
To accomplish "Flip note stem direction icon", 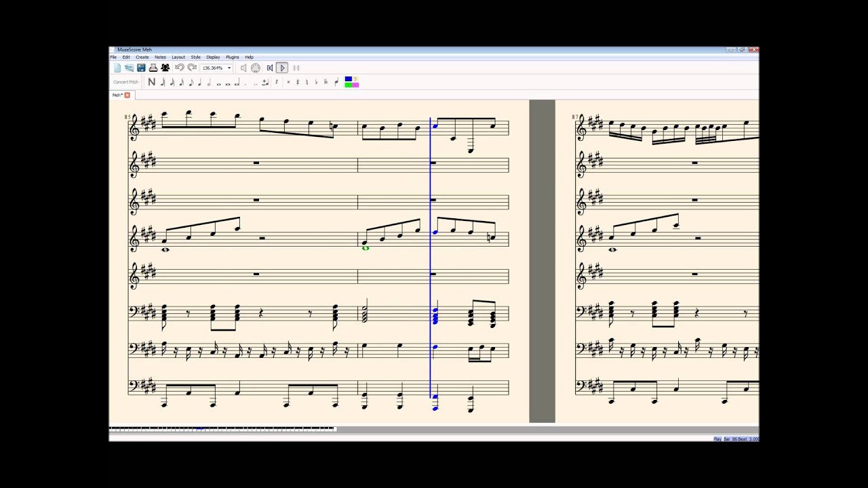I will [x=336, y=82].
